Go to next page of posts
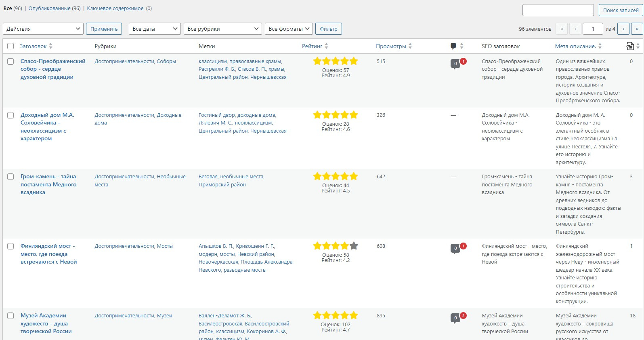This screenshot has height=340, width=644. pos(623,29)
